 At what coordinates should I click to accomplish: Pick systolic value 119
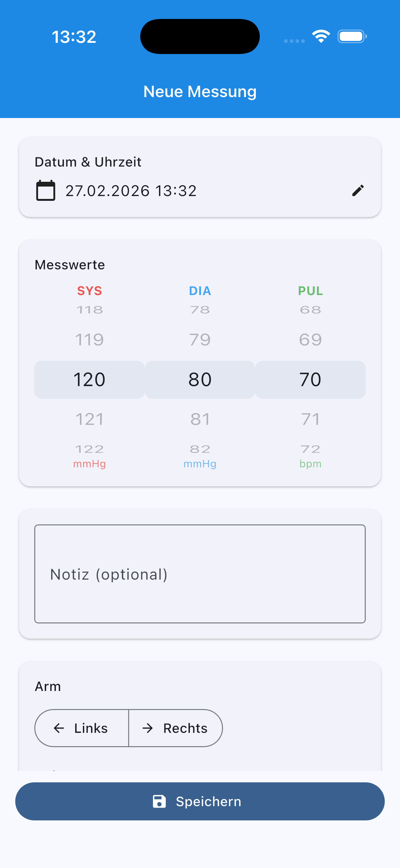click(x=90, y=339)
